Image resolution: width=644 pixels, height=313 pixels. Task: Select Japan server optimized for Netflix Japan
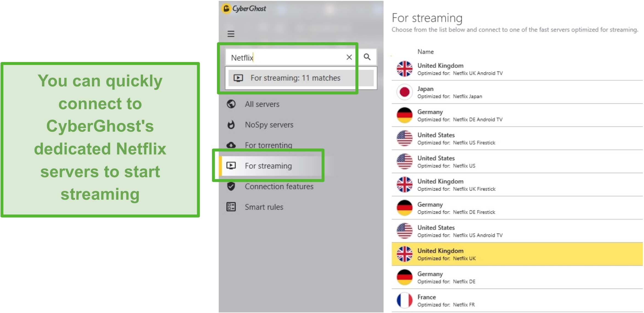[x=517, y=92]
